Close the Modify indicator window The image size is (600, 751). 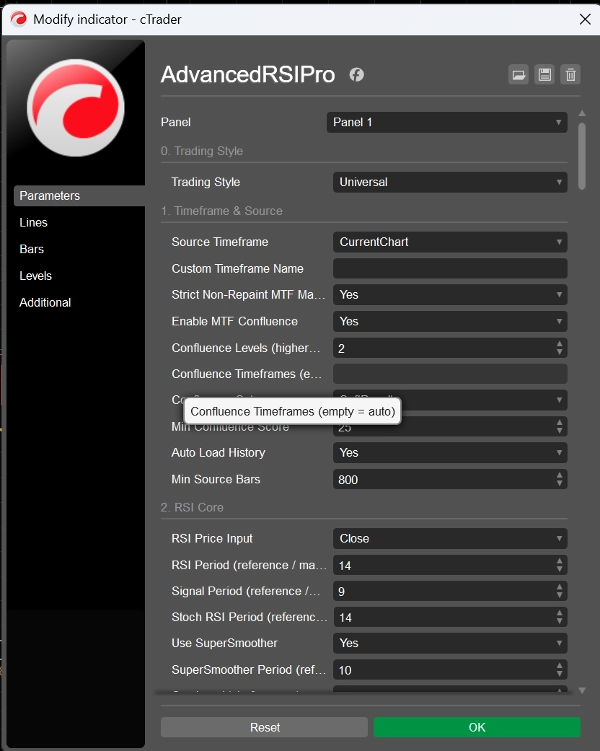click(x=585, y=19)
